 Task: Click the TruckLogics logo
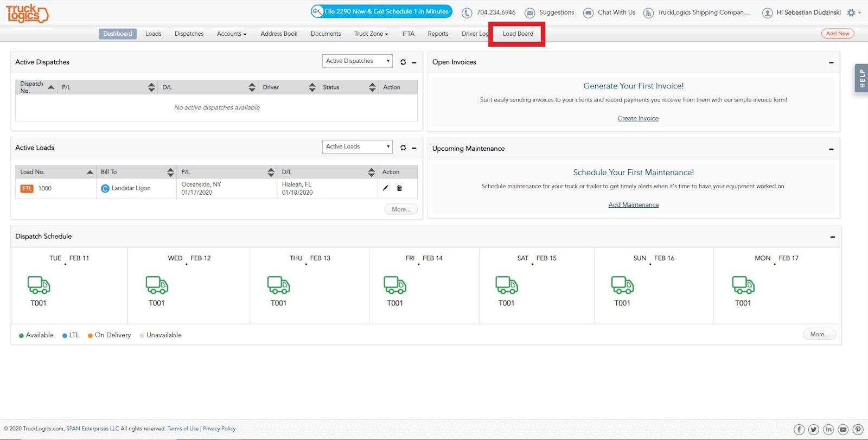27,13
